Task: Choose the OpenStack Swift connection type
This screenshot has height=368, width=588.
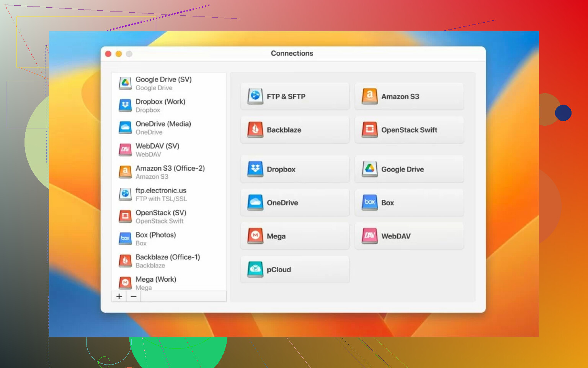Action: (x=409, y=130)
